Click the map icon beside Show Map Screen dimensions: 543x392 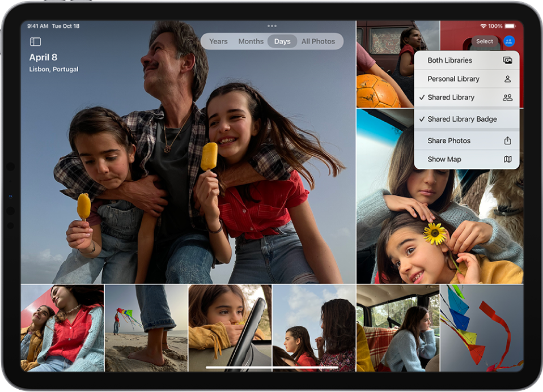pyautogui.click(x=507, y=159)
